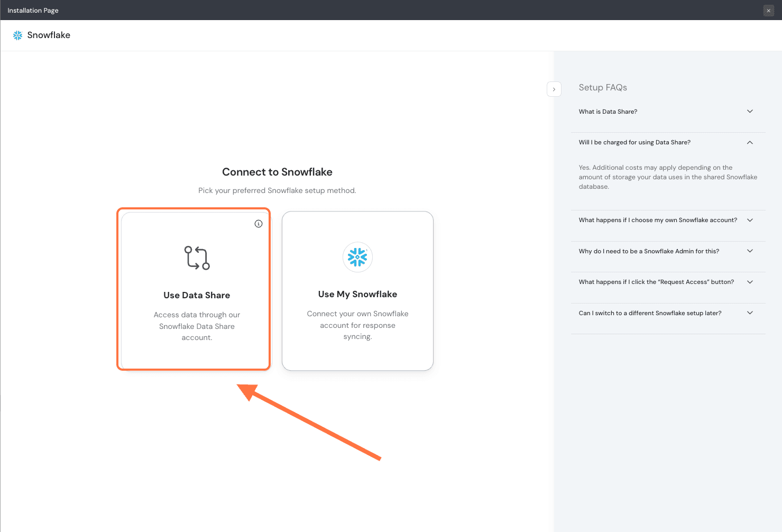
Task: Expand chevron for choosing own Snowflake account
Action: point(750,220)
